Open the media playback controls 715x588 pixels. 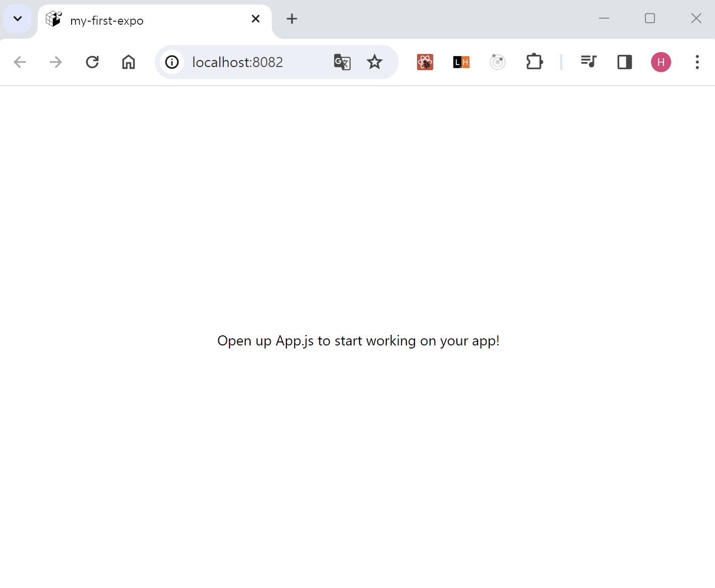click(588, 62)
